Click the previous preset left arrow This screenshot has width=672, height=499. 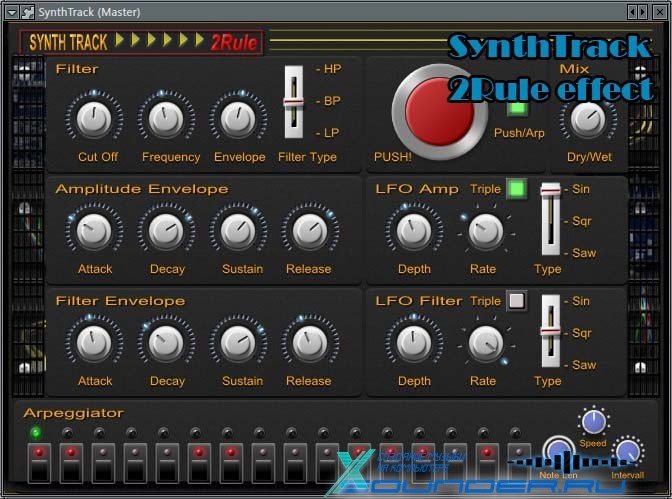tap(632, 12)
